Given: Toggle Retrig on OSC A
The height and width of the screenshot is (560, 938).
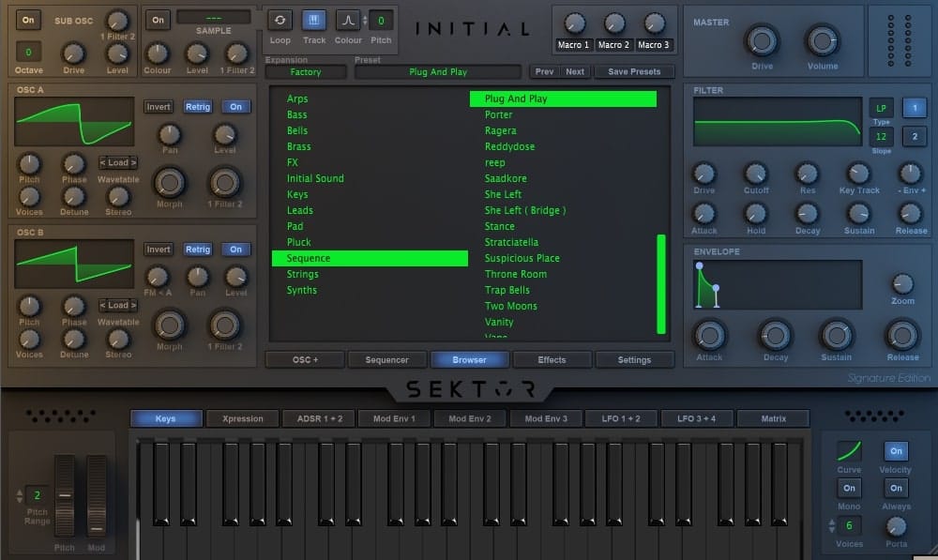Looking at the screenshot, I should tap(198, 107).
